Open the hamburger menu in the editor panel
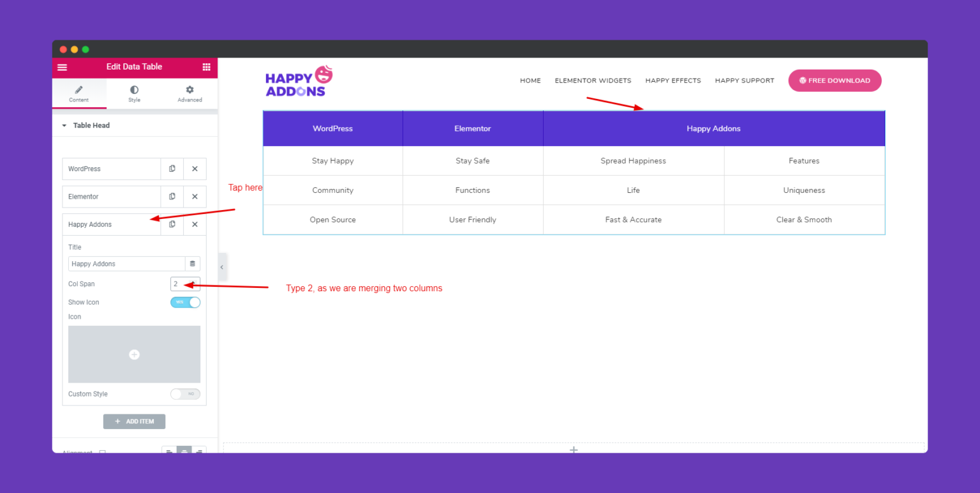The height and width of the screenshot is (493, 980). point(62,67)
